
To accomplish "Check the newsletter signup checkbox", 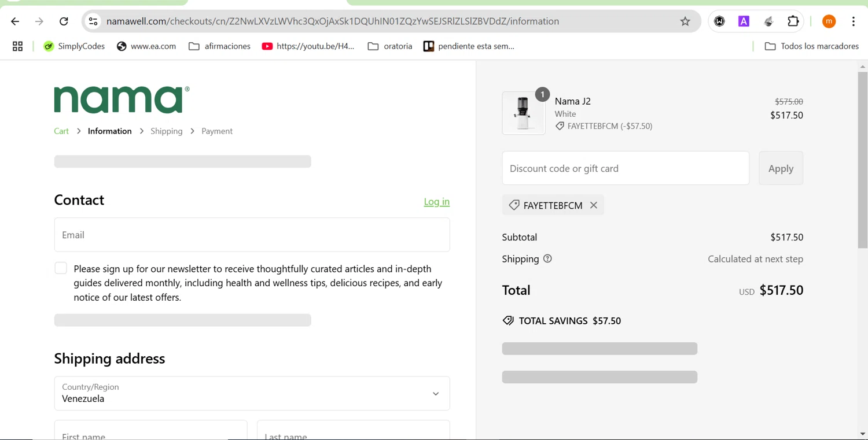I will pos(61,268).
